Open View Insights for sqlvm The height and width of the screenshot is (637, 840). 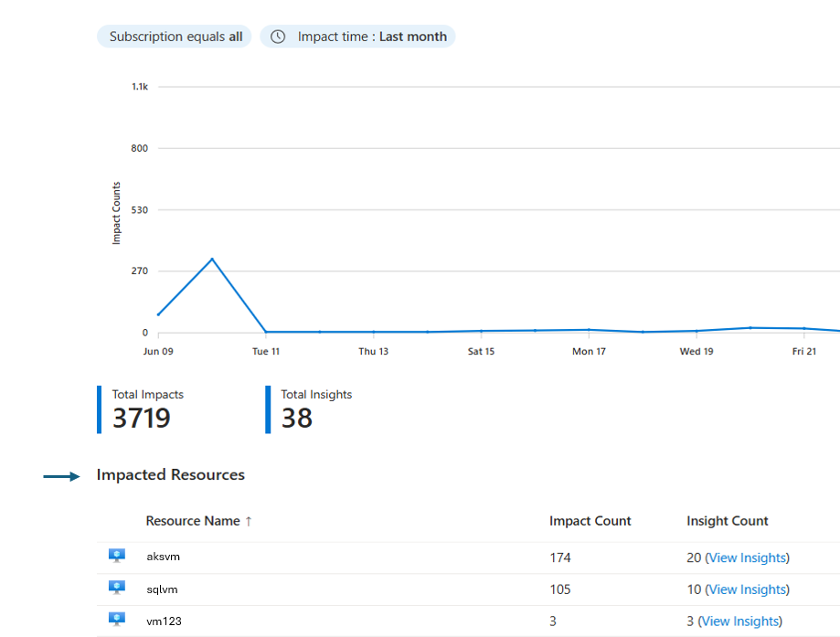(747, 589)
